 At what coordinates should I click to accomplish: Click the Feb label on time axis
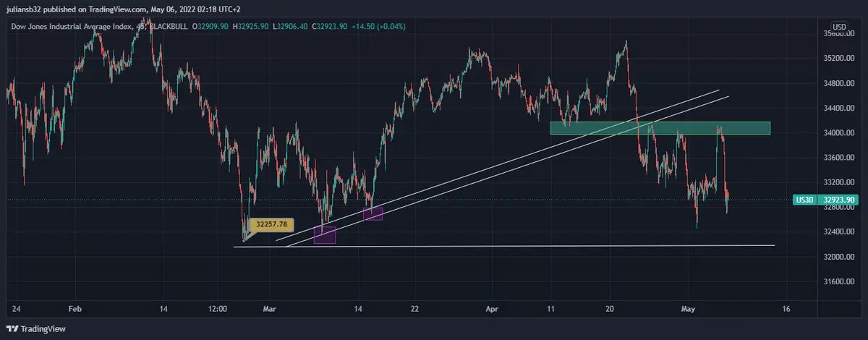pos(75,308)
